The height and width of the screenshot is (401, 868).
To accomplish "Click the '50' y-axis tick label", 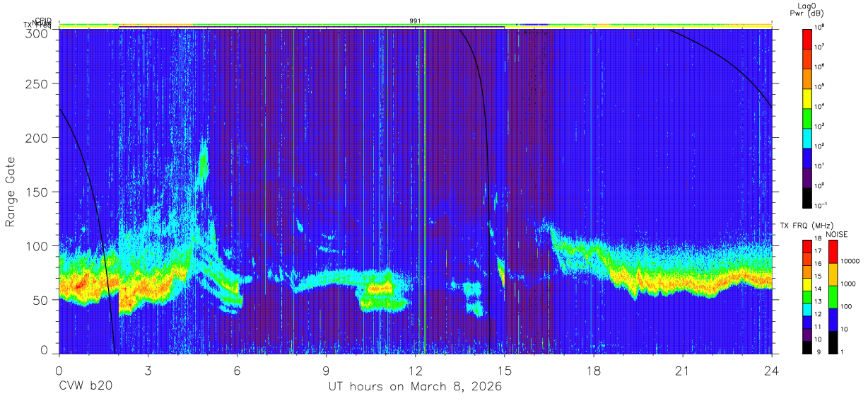I will 41,299.
